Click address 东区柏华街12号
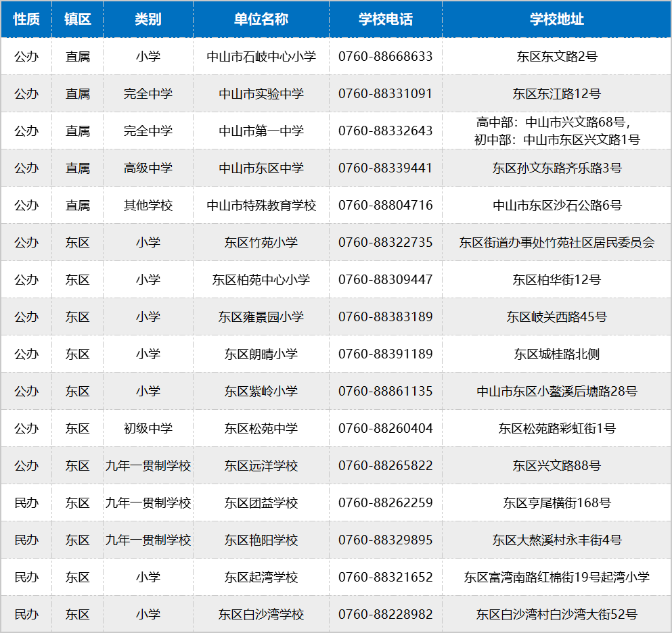Viewport: 672px width, 633px height. coord(557,280)
